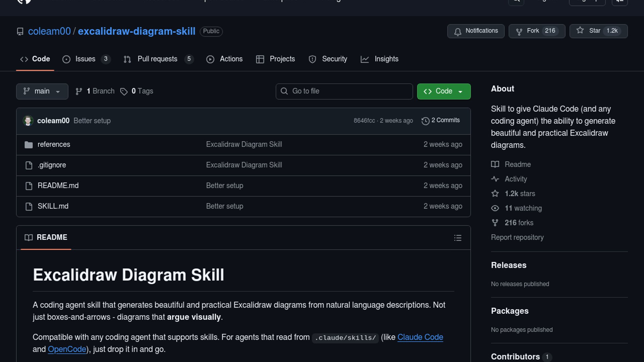The height and width of the screenshot is (362, 644).
Task: Open the SKILL.md file
Action: (53, 206)
